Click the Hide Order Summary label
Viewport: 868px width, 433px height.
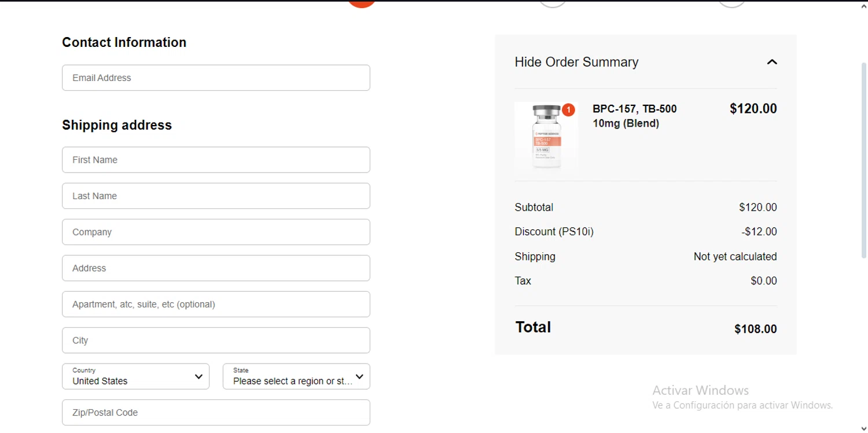tap(576, 62)
